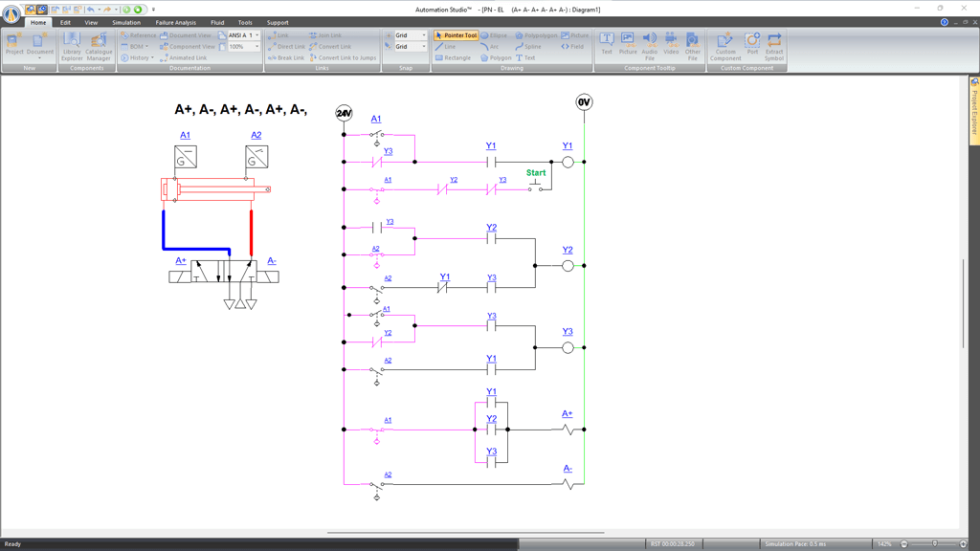Choose the Port icon in Custom Component
This screenshot has width=980, height=551.
752,45
